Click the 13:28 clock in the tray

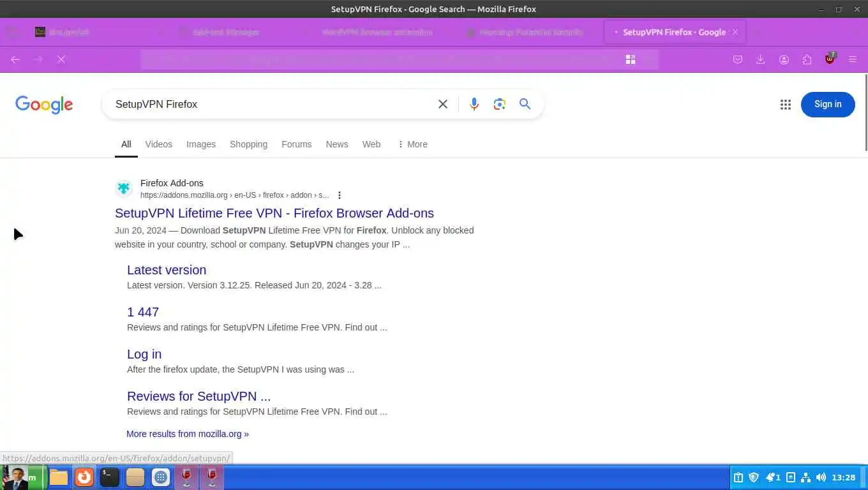[844, 477]
